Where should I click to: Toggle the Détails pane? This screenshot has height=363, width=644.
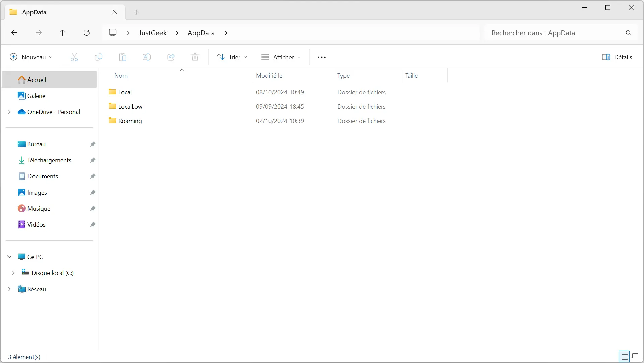tap(617, 57)
